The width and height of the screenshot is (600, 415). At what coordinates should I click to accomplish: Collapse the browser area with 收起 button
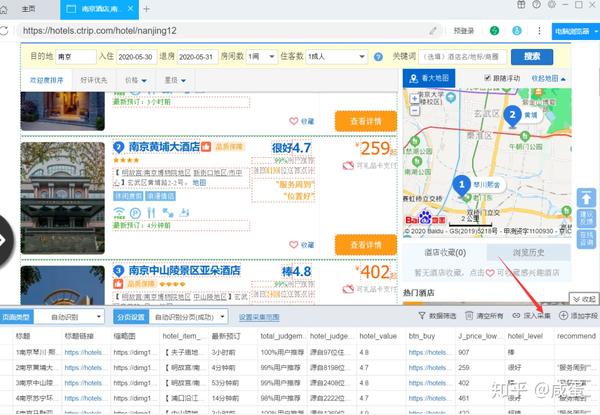pos(584,299)
